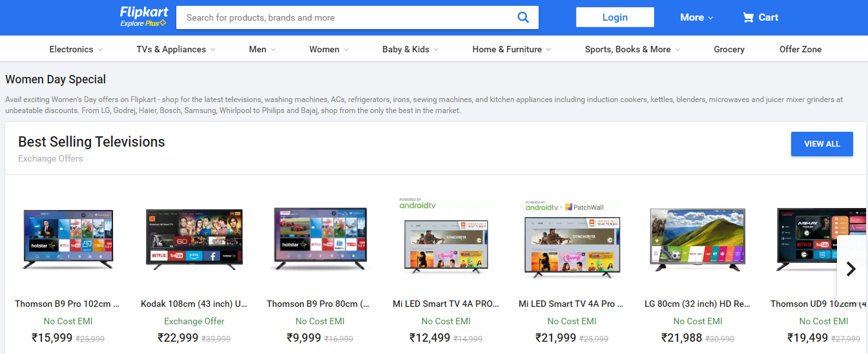Click the carousel next arrow
The image size is (868, 354).
click(x=851, y=269)
